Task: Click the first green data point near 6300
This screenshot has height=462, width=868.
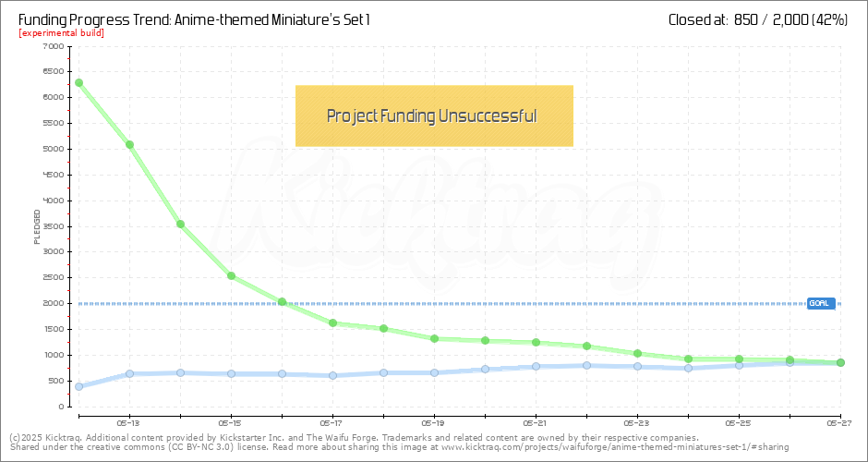Action: (x=79, y=82)
